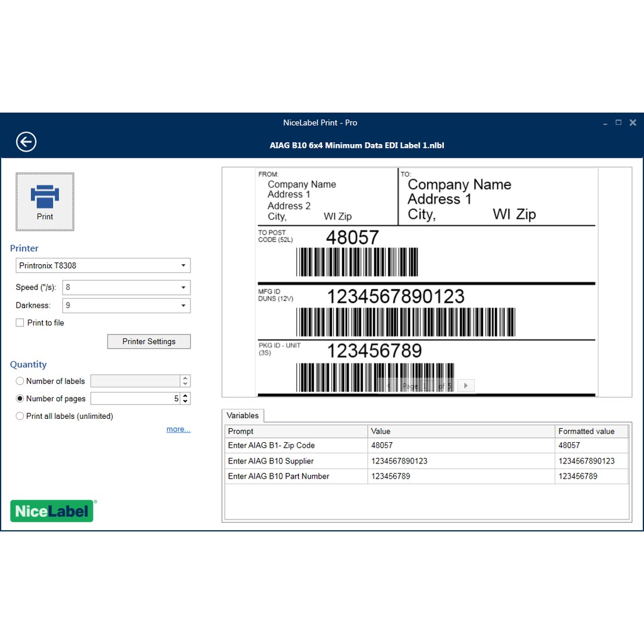Enable the Print to file checkbox

click(x=19, y=323)
